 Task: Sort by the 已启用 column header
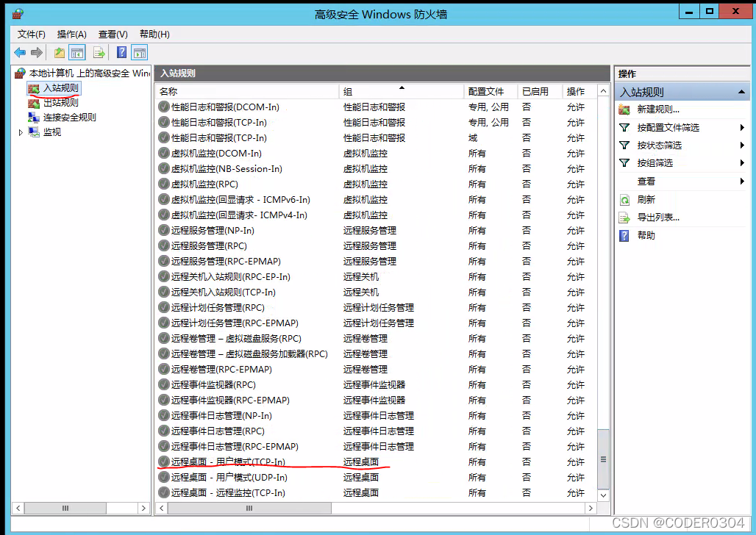point(540,91)
